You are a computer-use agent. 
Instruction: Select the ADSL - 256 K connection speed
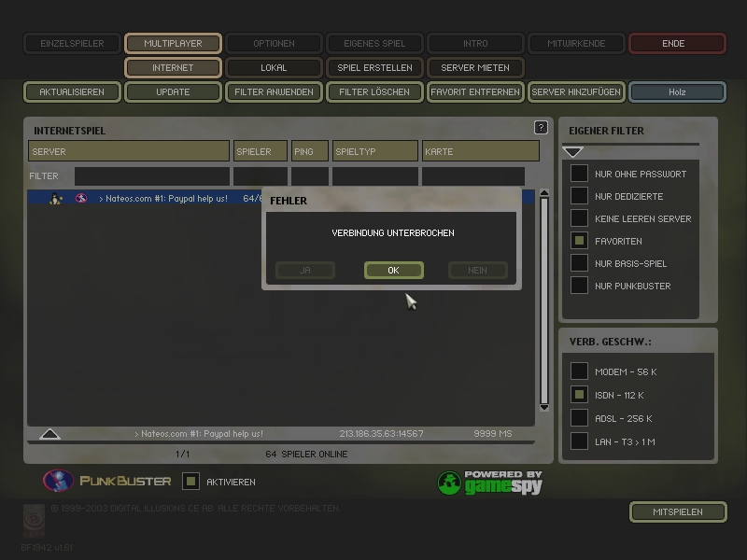(x=580, y=418)
